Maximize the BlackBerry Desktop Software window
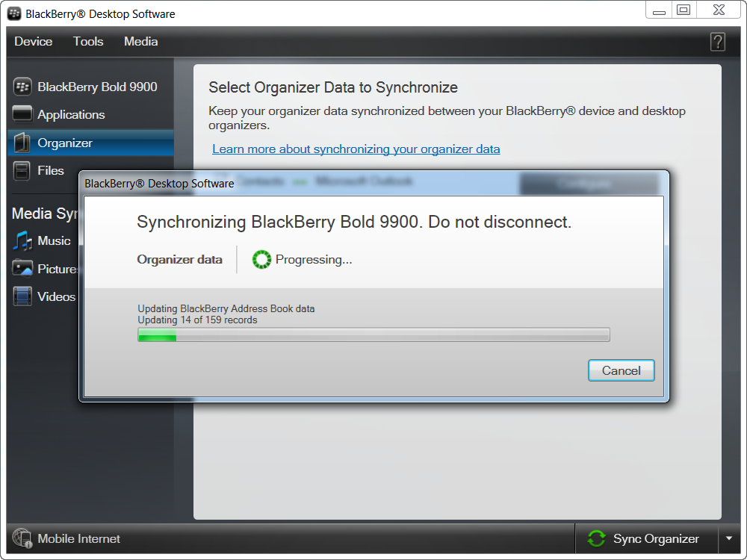 pos(684,10)
